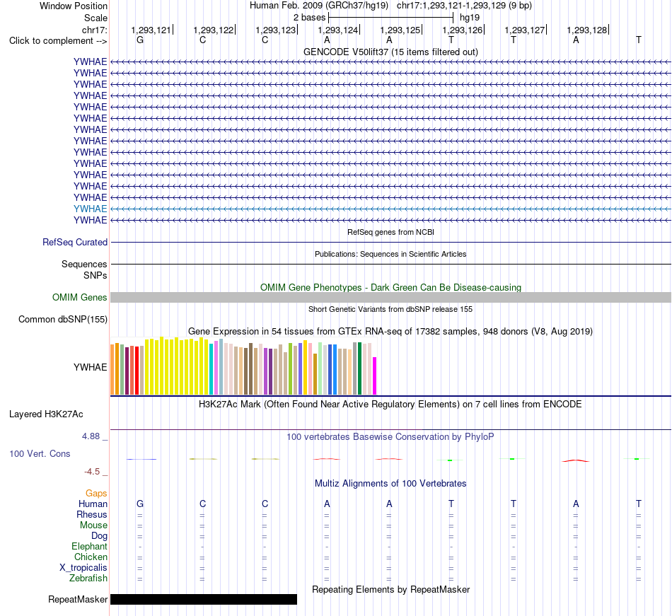
Task: Open 'Multiz Alignments of 100 Vertebrates' title
Action: [390, 484]
